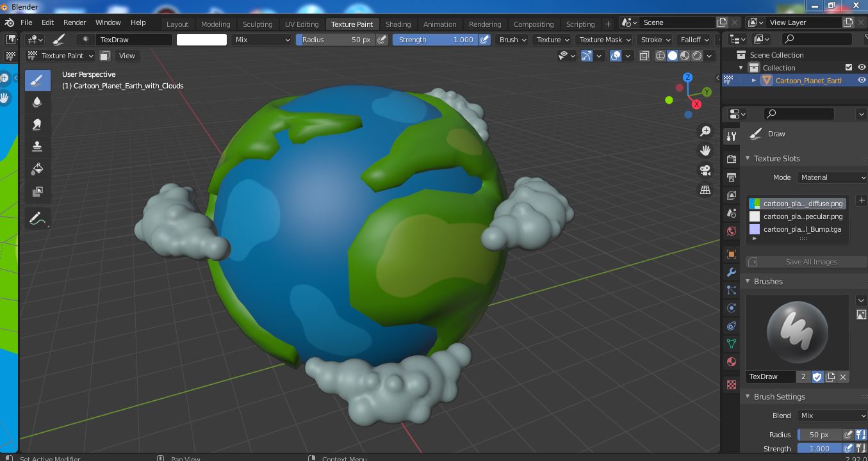The width and height of the screenshot is (868, 461).
Task: Toggle X-ray view button
Action: 644,56
